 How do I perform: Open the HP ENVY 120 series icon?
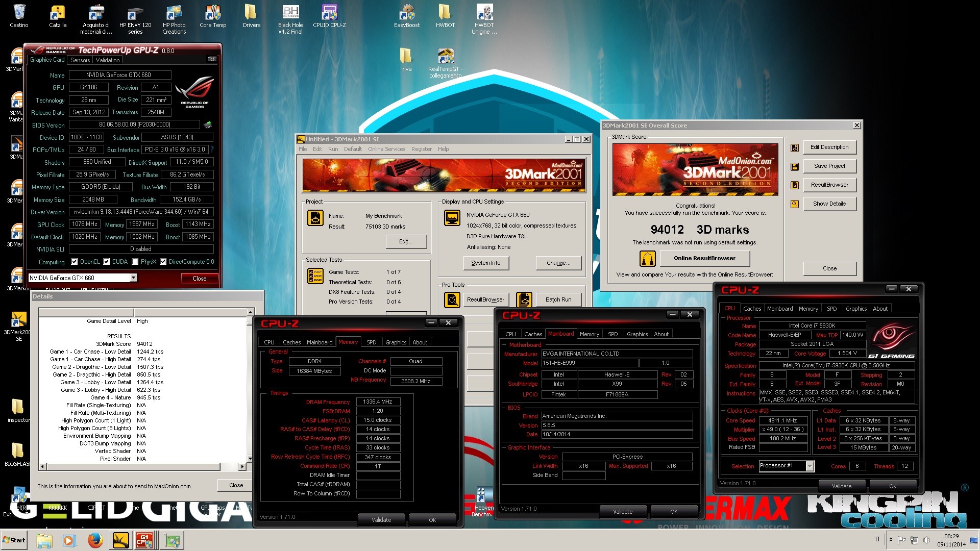pos(135,19)
